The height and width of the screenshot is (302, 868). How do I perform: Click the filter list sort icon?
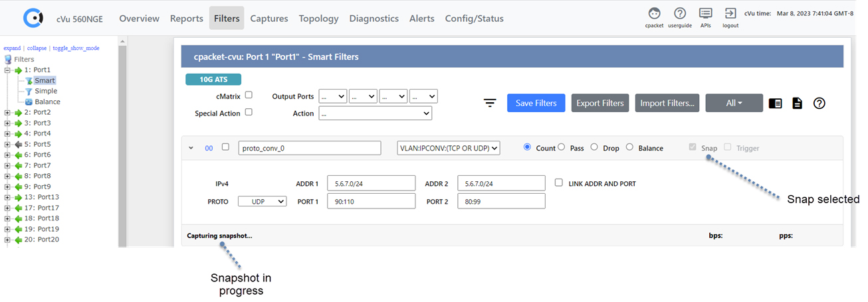click(490, 103)
